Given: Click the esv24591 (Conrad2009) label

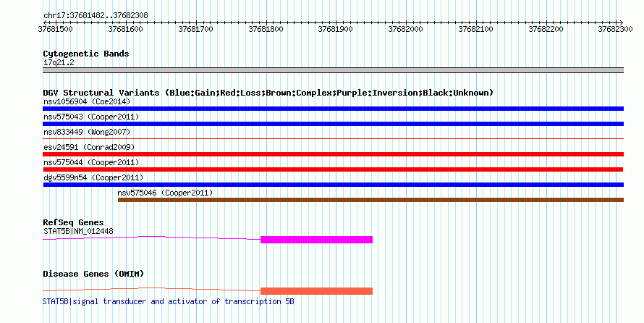Looking at the screenshot, I should coord(89,147).
